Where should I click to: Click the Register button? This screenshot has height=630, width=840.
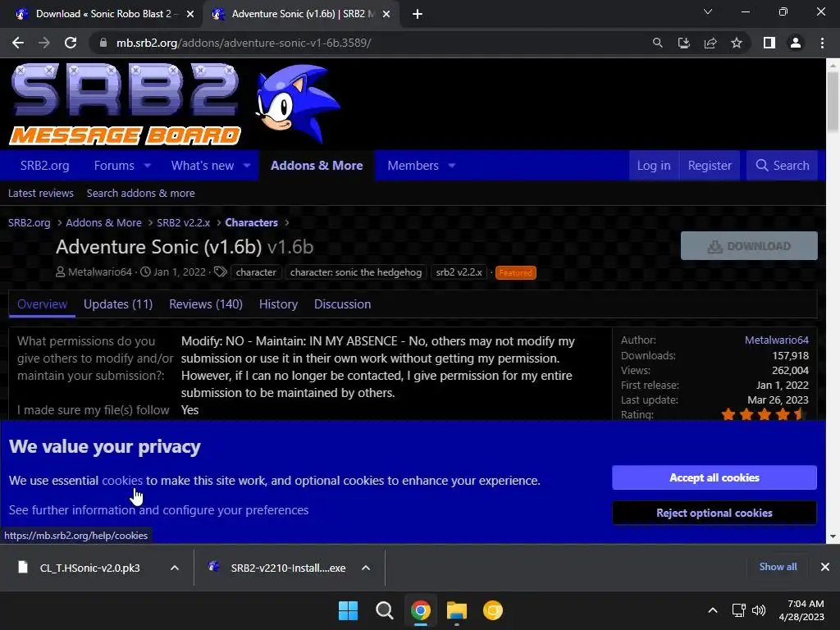710,166
